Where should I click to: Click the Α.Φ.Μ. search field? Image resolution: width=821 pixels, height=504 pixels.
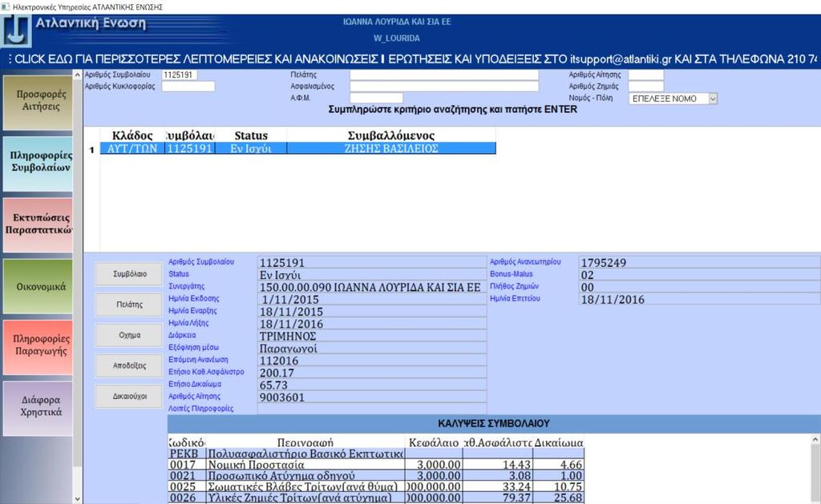377,98
